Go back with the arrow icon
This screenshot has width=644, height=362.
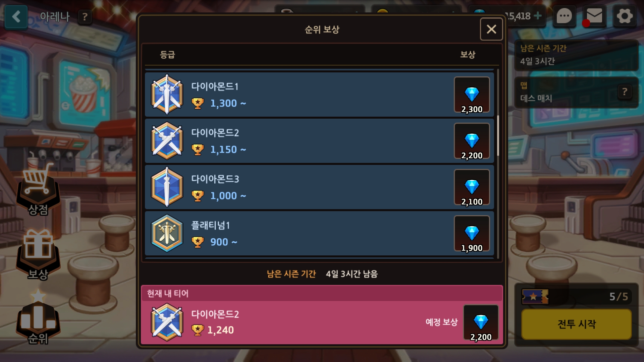coord(16,16)
